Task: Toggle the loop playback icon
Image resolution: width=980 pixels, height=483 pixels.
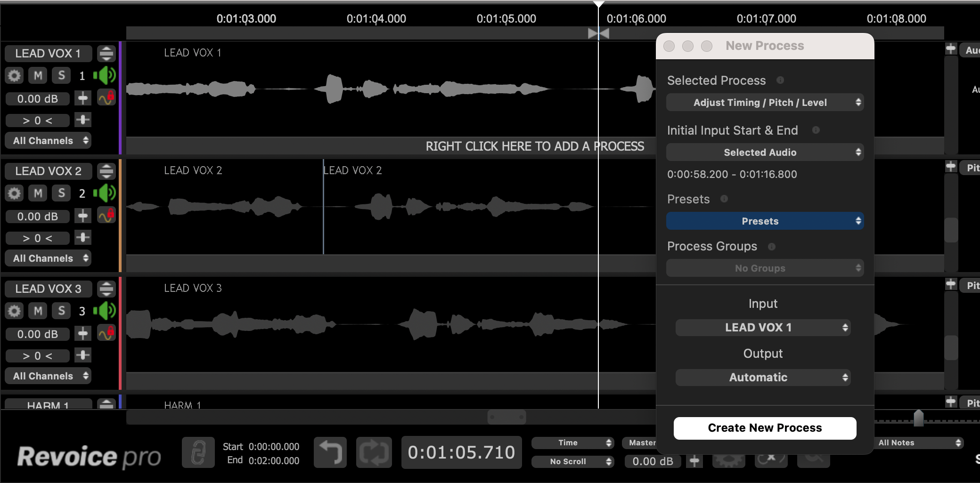Action: coord(374,452)
